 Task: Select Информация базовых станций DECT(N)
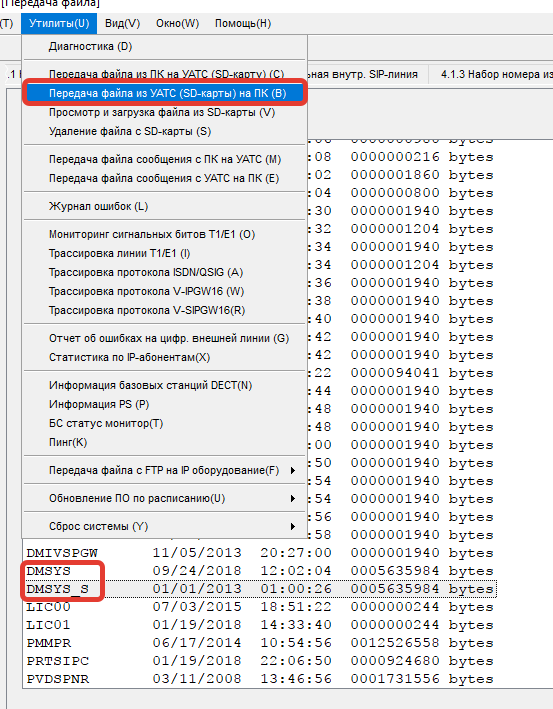[x=165, y=386]
